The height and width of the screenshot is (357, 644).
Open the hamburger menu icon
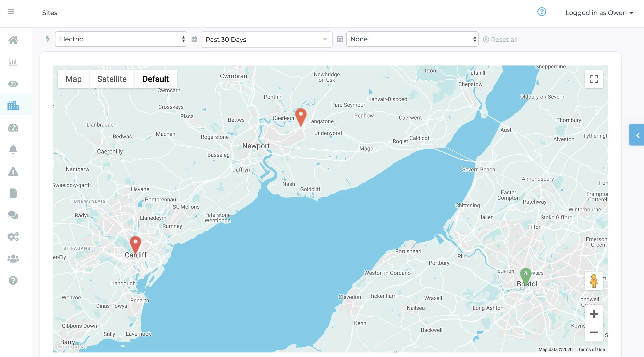pyautogui.click(x=11, y=12)
